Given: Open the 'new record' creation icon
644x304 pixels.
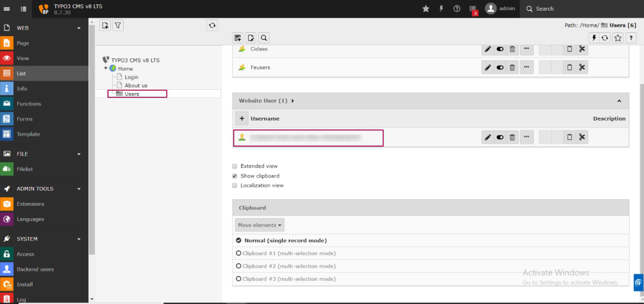Looking at the screenshot, I should pyautogui.click(x=237, y=37).
